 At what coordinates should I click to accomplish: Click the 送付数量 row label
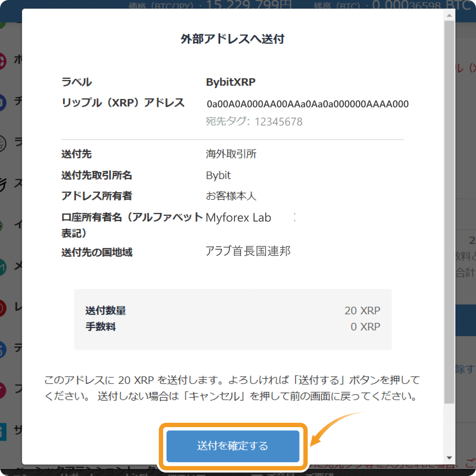[x=105, y=310]
